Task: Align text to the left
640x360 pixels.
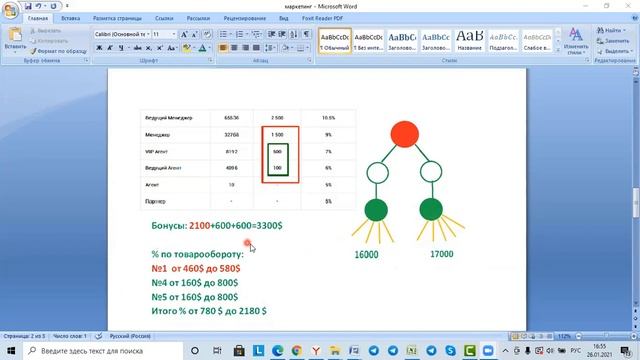Action: tap(223, 48)
